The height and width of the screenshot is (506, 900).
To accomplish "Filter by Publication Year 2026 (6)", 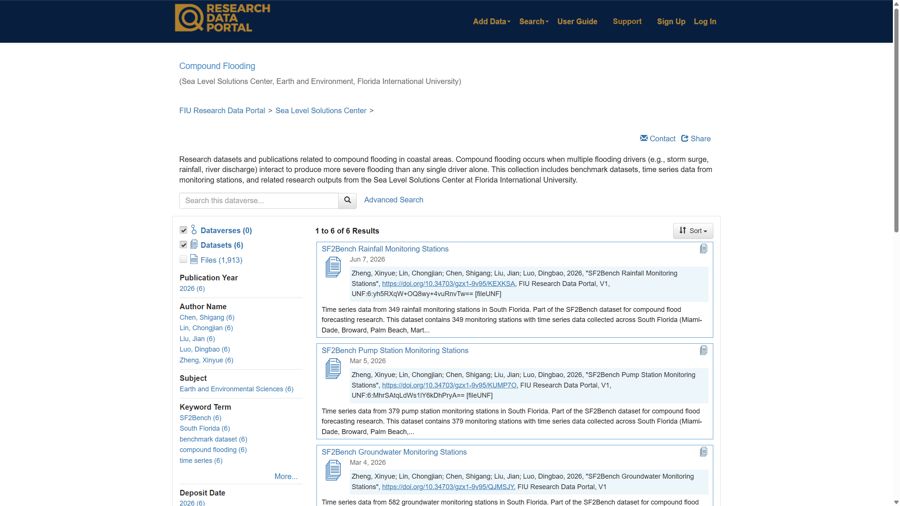I will (192, 289).
